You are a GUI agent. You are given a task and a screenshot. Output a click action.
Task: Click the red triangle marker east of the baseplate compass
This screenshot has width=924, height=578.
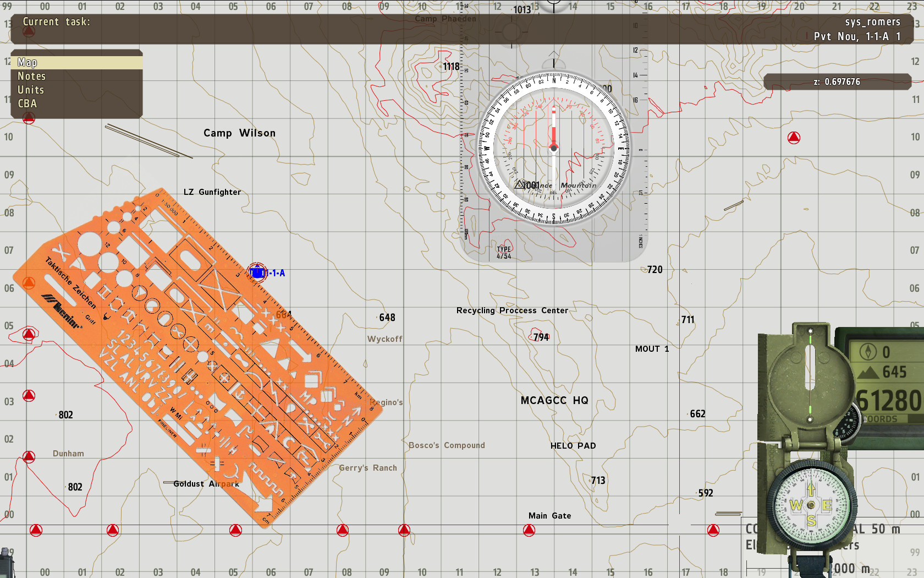pyautogui.click(x=794, y=138)
